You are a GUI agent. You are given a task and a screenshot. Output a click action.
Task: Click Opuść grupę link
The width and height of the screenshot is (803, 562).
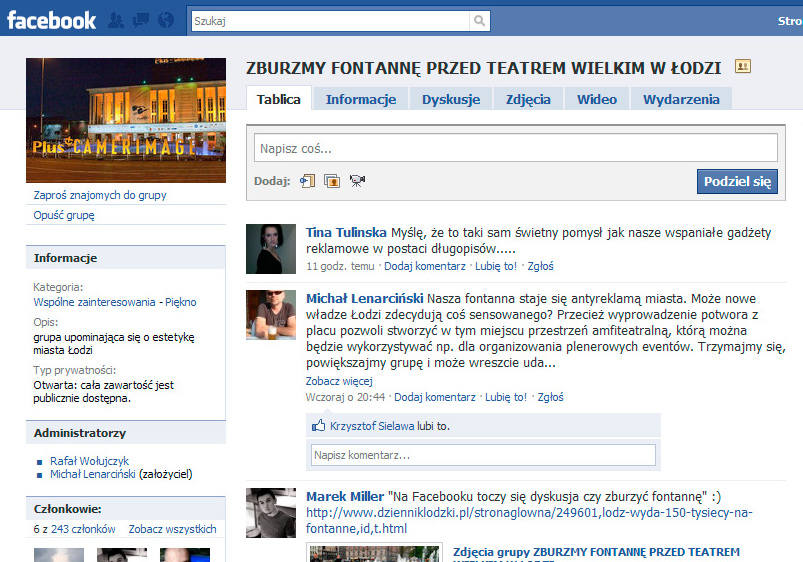[64, 215]
